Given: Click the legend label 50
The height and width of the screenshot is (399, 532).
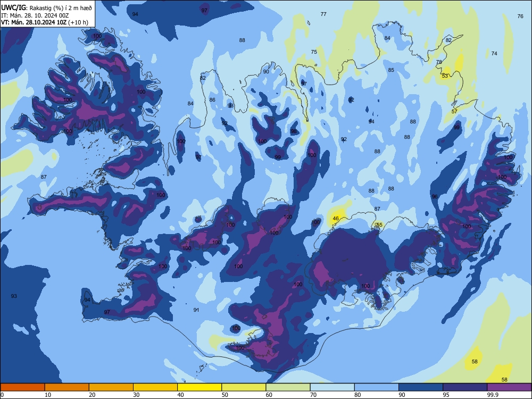Looking at the screenshot, I should [225, 395].
